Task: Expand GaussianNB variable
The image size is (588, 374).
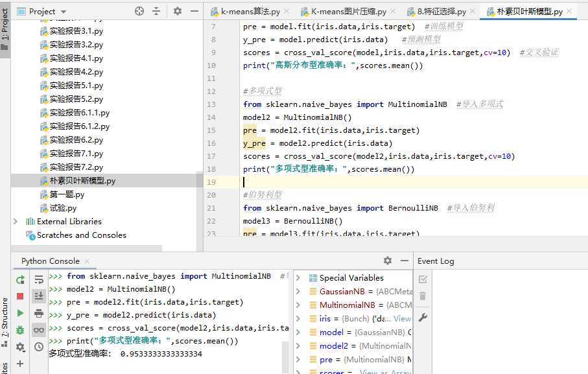Action: (x=298, y=292)
